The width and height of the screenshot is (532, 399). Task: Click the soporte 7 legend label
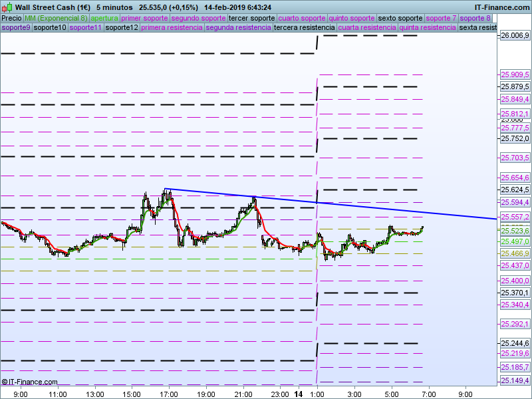(x=441, y=18)
